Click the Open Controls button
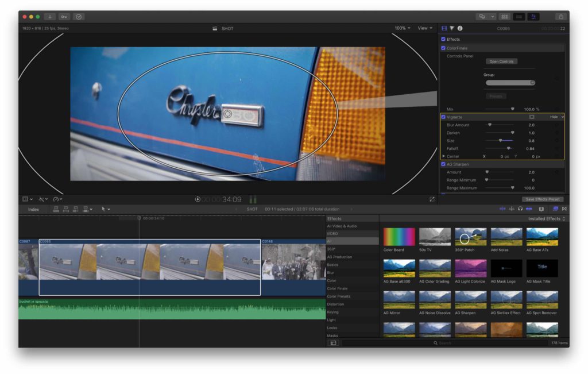 (x=501, y=61)
